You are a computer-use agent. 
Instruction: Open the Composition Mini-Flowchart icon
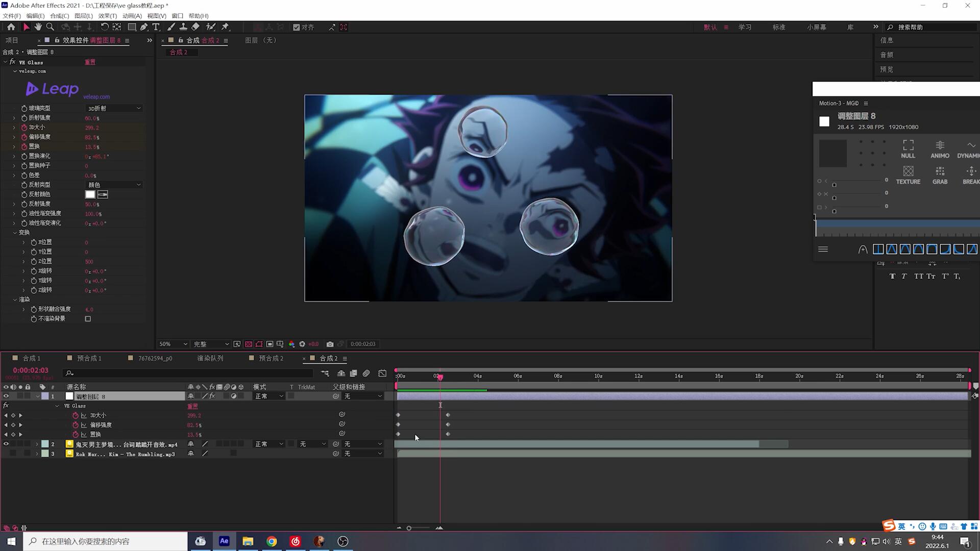[x=325, y=373]
